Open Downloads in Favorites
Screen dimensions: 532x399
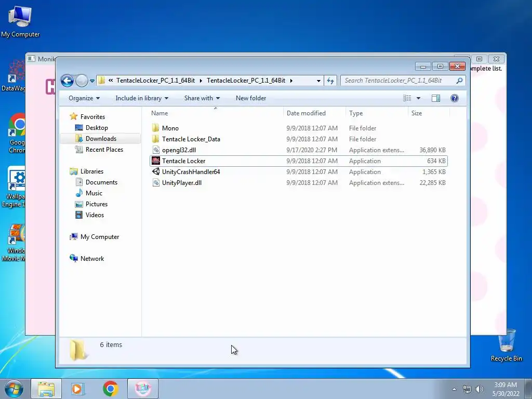click(x=101, y=138)
